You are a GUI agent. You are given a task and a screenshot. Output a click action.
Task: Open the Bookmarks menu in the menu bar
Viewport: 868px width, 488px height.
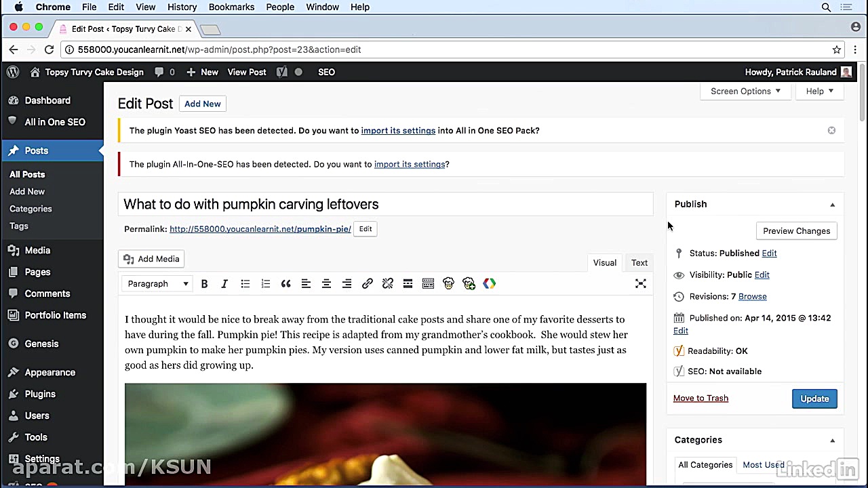click(x=231, y=7)
